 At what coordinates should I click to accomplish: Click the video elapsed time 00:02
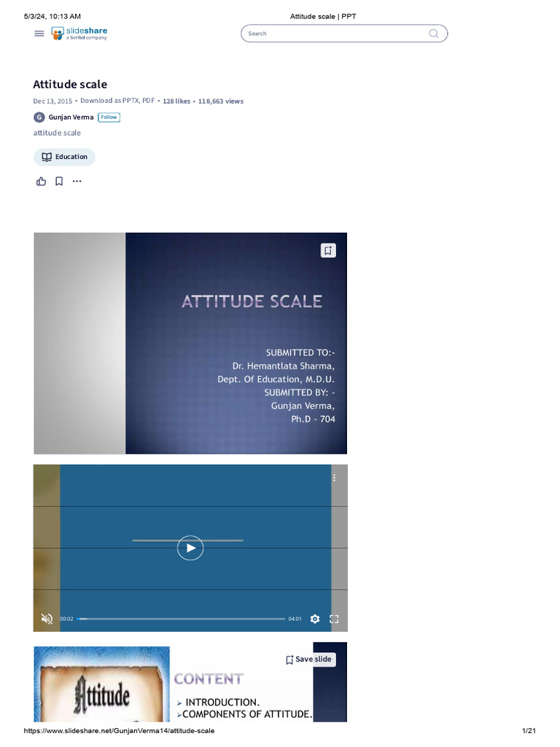[66, 619]
